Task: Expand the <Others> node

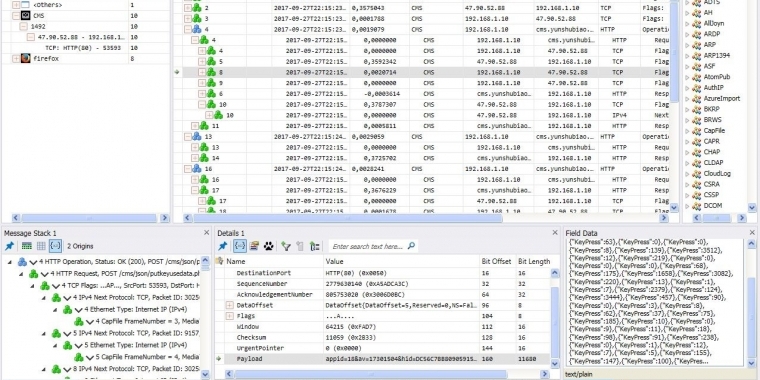Action: (16, 4)
